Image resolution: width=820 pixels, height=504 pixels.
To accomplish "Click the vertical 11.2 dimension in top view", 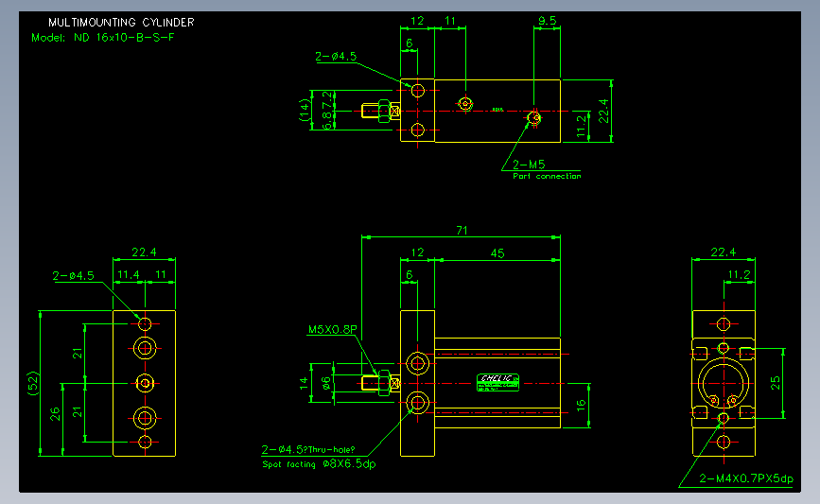I will (581, 127).
